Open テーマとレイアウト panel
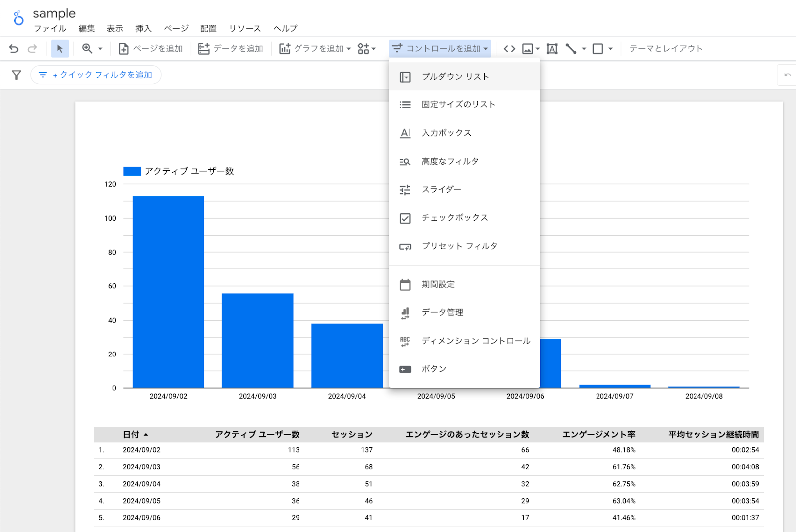The height and width of the screenshot is (532, 796). coord(666,49)
